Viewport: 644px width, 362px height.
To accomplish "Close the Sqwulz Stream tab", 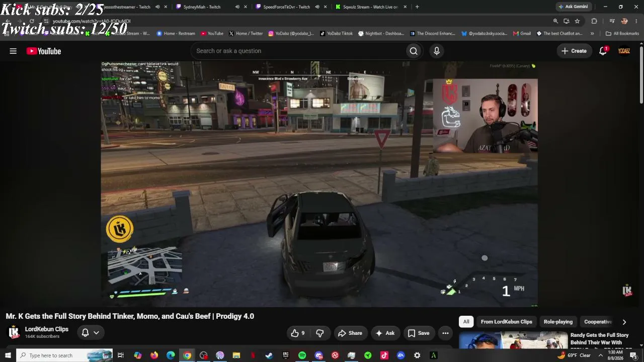I will pos(405,7).
